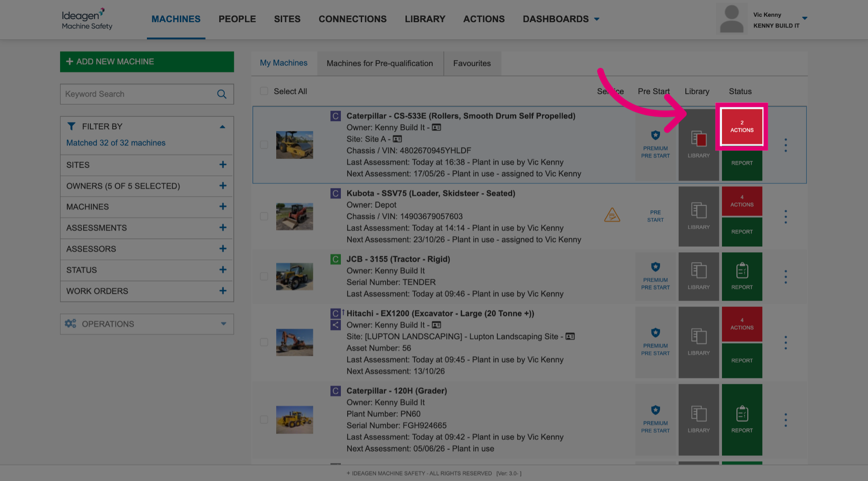
Task: Click the Site A contact card icon
Action: pos(397,139)
